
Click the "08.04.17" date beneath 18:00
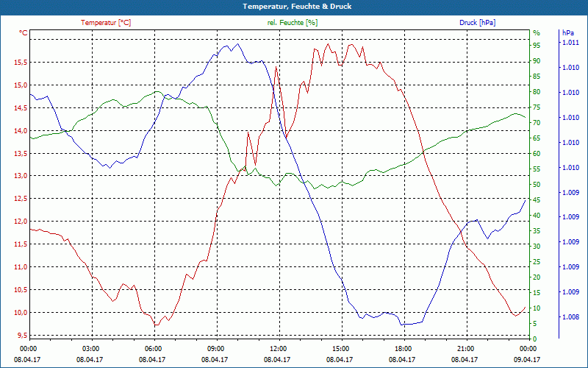pyautogui.click(x=403, y=360)
